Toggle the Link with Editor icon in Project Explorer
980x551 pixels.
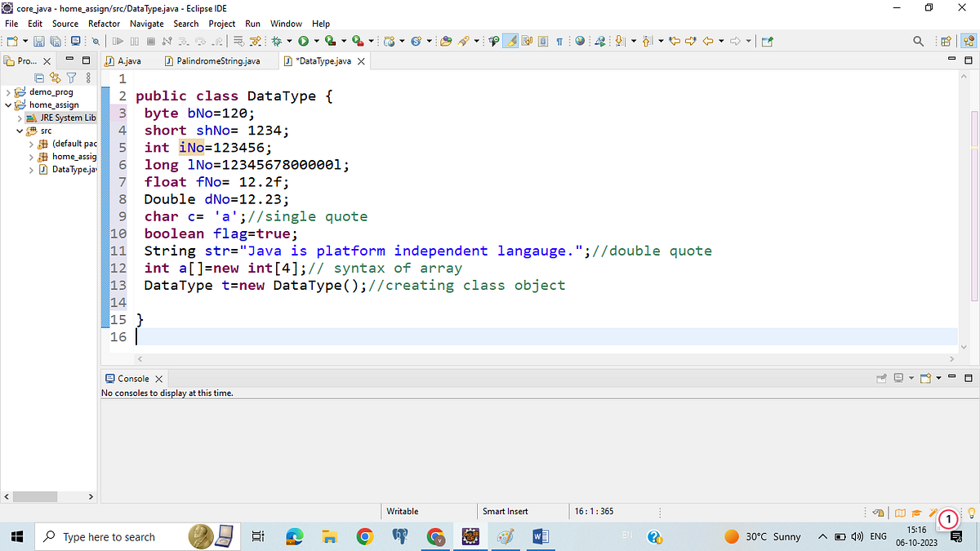[x=56, y=78]
